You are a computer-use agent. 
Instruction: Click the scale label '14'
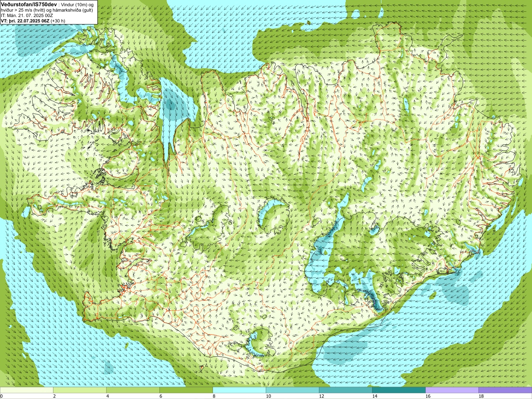pos(374,396)
